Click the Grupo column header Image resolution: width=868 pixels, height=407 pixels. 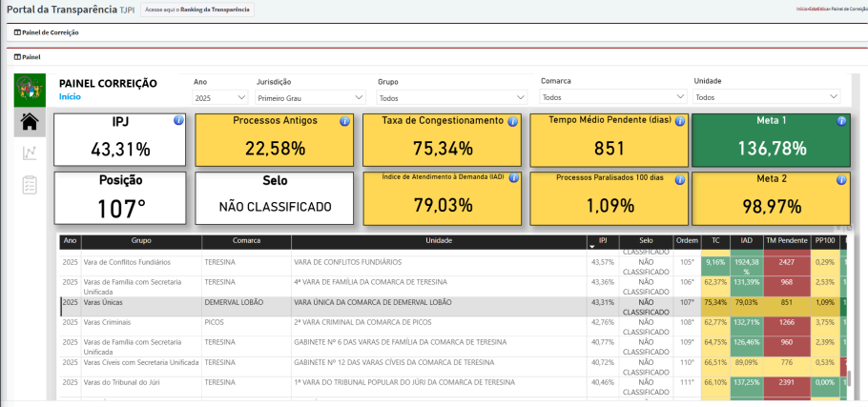click(x=141, y=241)
